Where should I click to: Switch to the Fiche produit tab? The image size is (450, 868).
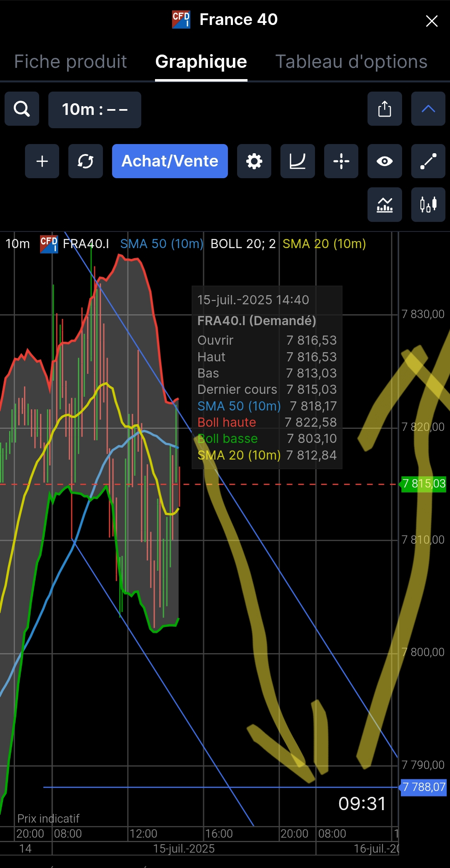pyautogui.click(x=70, y=62)
